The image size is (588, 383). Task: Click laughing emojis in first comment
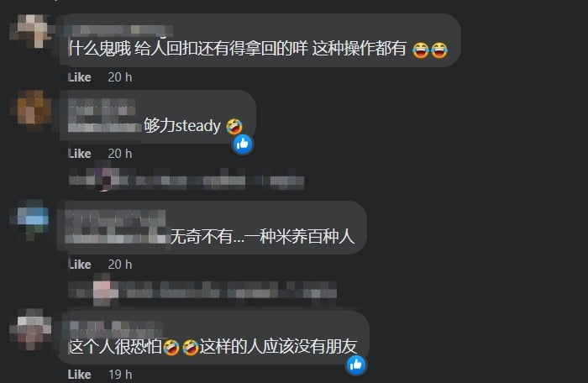tap(430, 50)
